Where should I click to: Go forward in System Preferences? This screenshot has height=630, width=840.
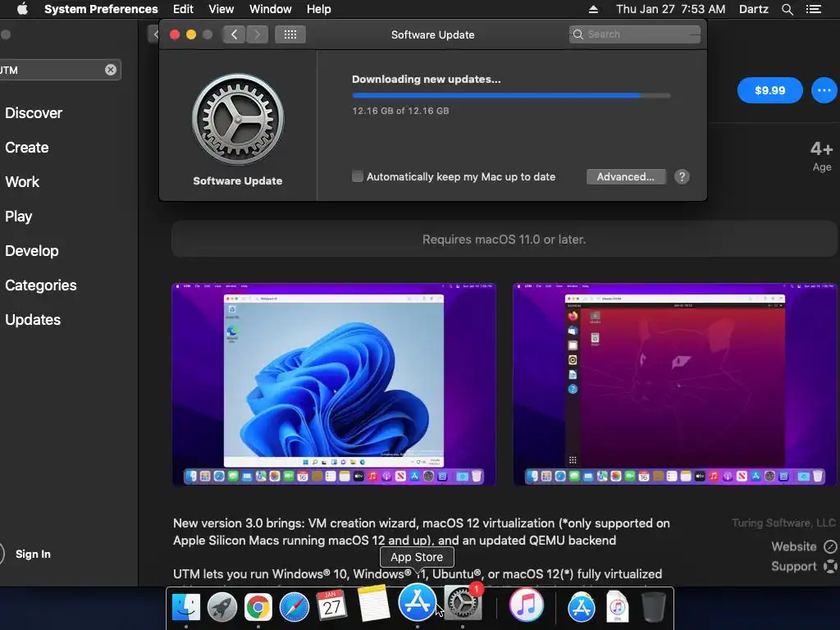click(x=257, y=34)
